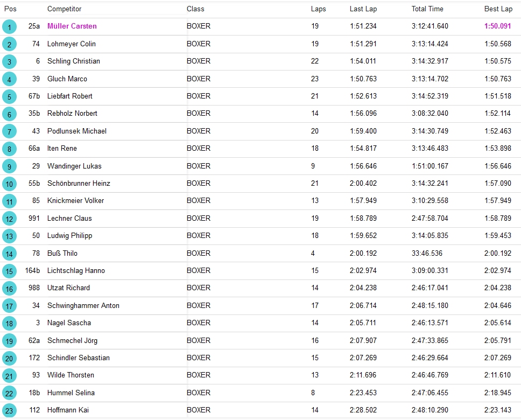Select start number 991 of Lechner Claus
Image resolution: width=521 pixels, height=420 pixels.
(x=34, y=218)
